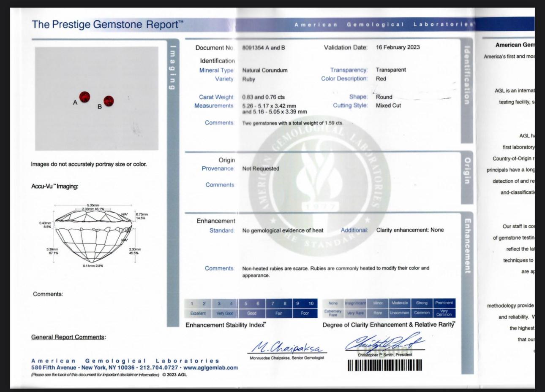Click the 'Mineral Type' field label

point(217,70)
